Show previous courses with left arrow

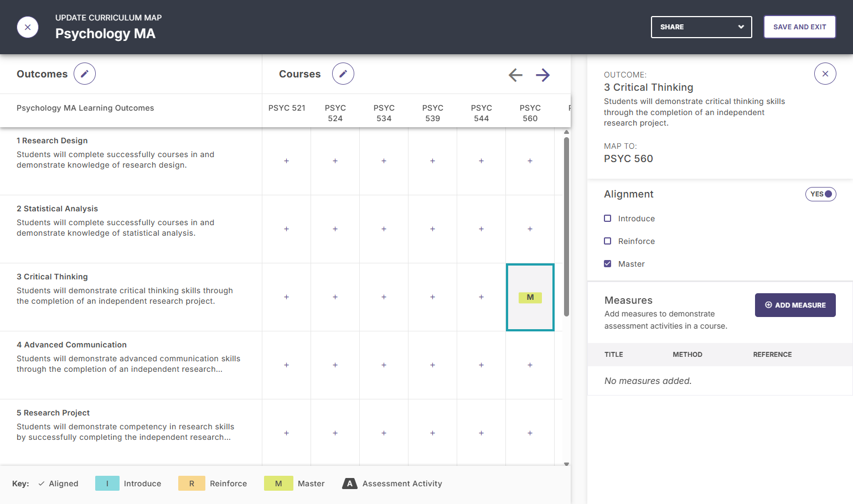pos(515,75)
